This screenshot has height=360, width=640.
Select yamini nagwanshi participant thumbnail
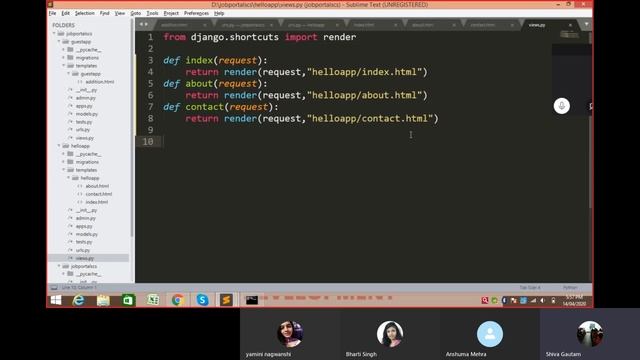[x=290, y=334]
